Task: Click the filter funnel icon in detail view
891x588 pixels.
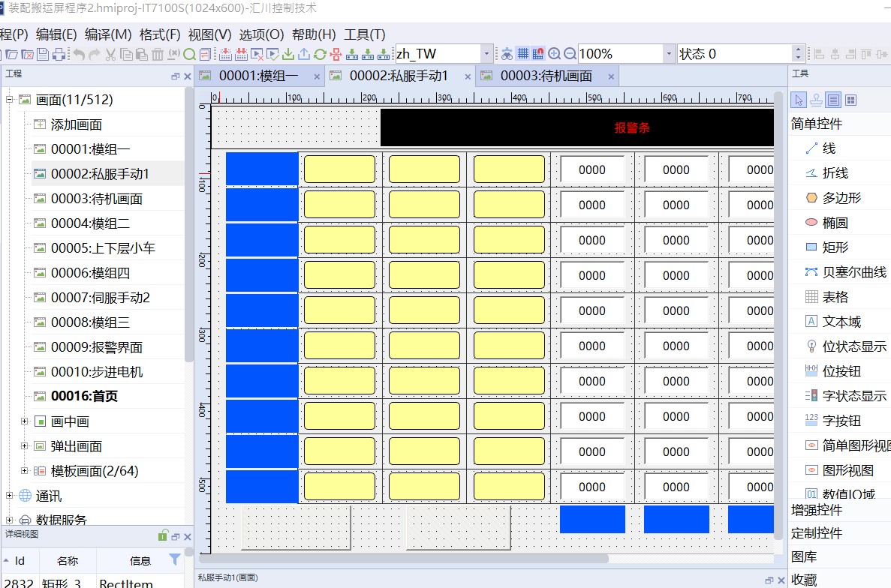Action: 175,559
